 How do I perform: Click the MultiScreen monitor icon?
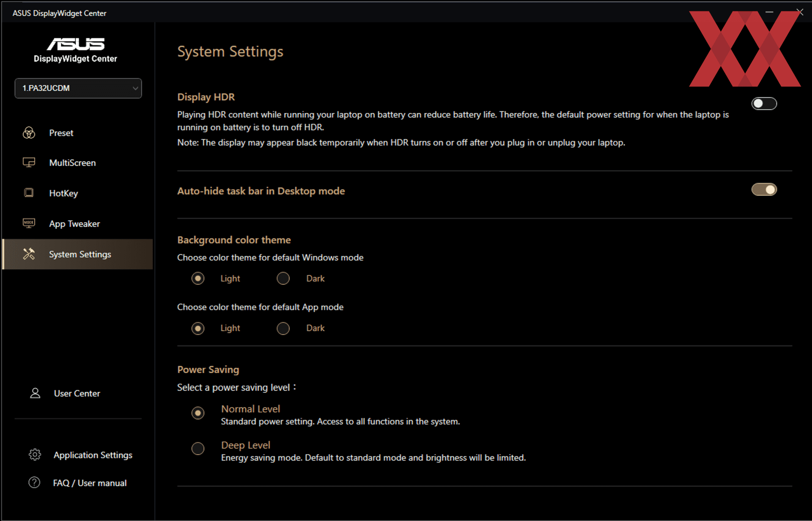point(29,163)
